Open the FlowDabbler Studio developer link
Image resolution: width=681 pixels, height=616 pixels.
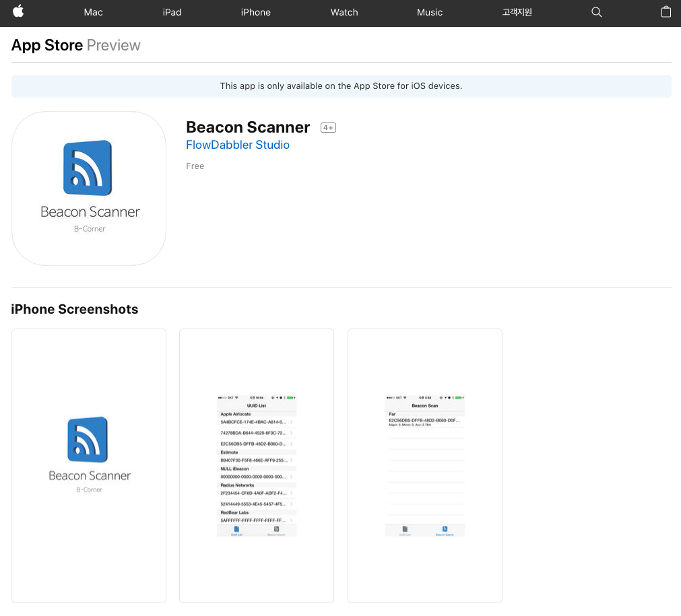(237, 145)
